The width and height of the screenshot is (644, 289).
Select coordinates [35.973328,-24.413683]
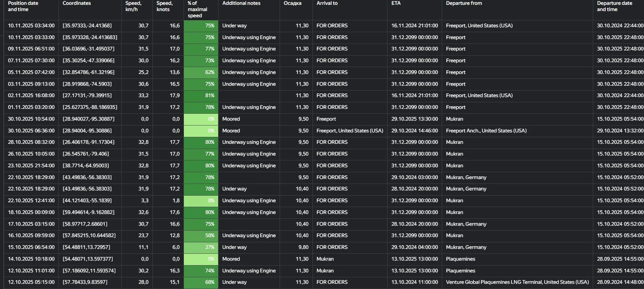click(x=90, y=37)
